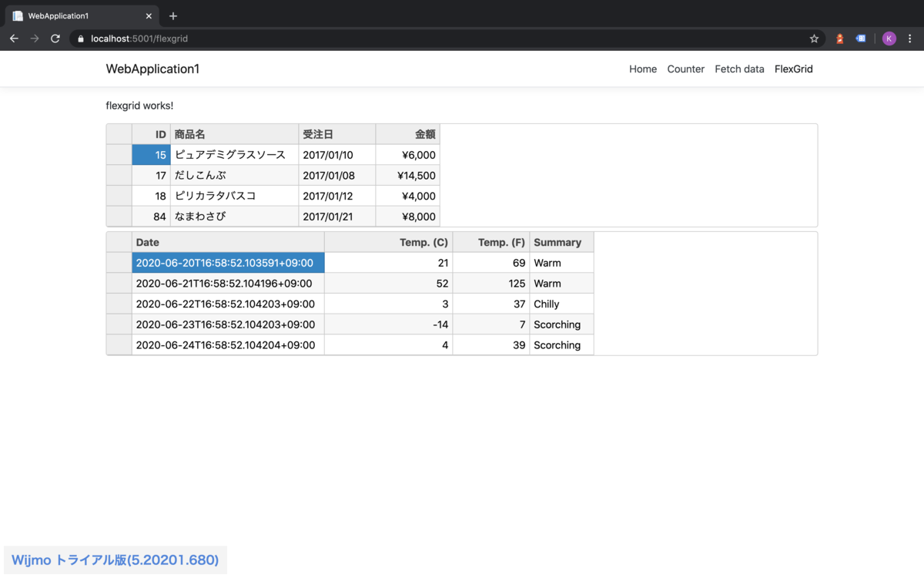This screenshot has height=578, width=924.
Task: Select the amount cell ¥8,000
Action: (x=407, y=217)
